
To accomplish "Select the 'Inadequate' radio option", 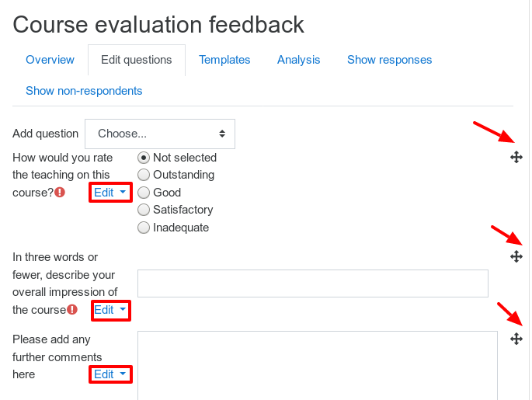I will coord(144,228).
